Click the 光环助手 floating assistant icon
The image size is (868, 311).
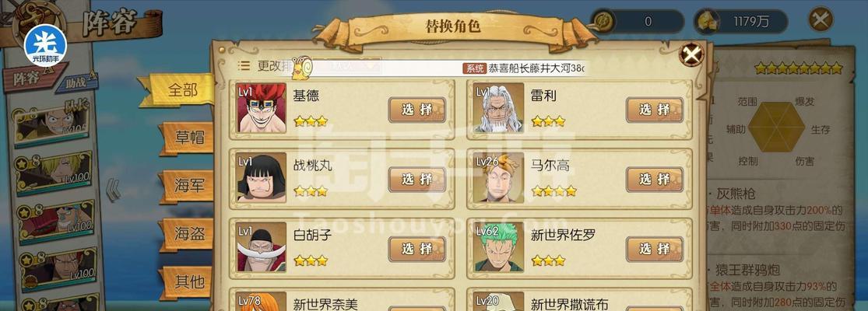pyautogui.click(x=45, y=45)
